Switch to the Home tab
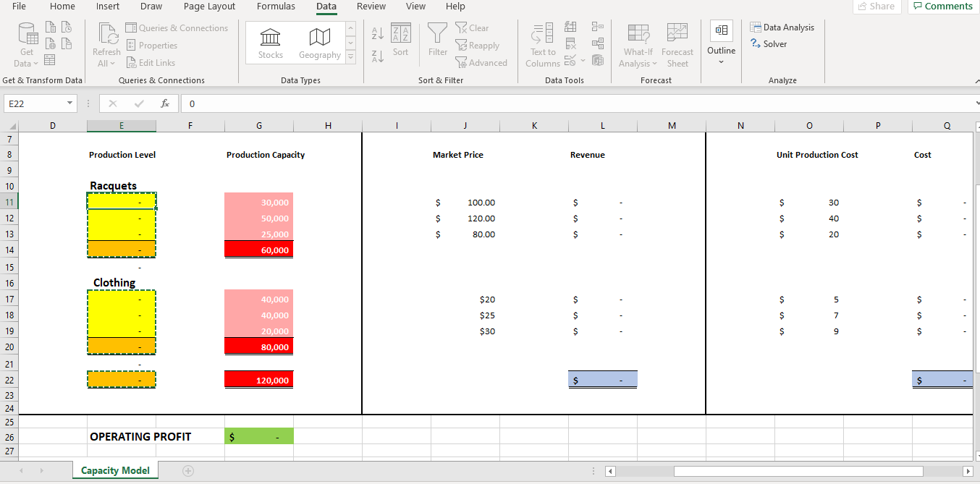980x484 pixels. pos(62,7)
